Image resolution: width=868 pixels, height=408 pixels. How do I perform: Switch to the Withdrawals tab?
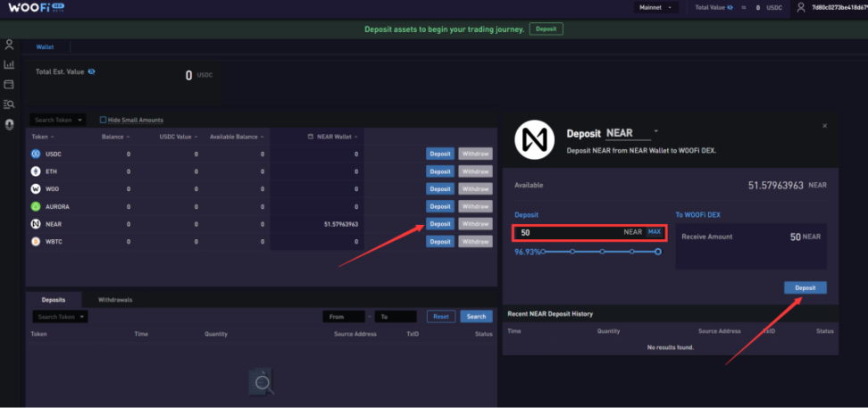(115, 299)
